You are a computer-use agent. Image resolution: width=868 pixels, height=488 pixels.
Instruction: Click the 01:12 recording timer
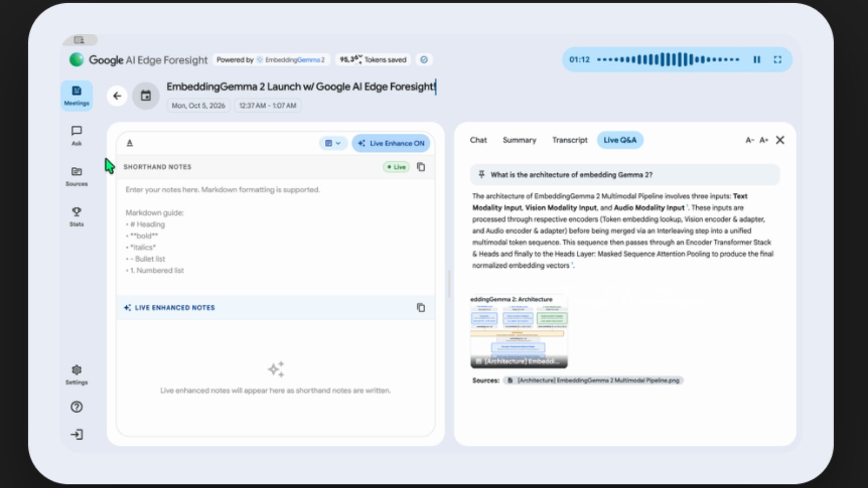point(579,60)
